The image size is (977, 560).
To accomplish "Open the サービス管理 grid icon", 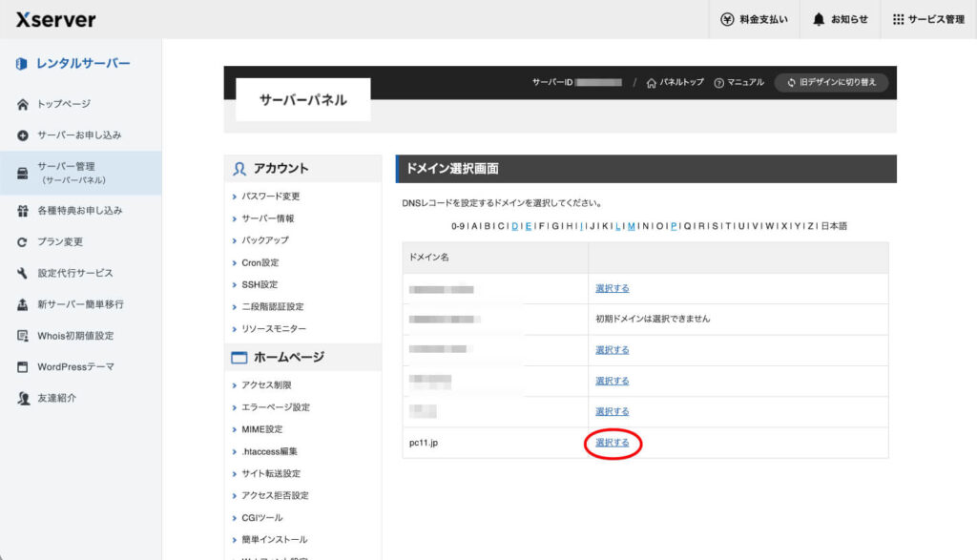I will click(898, 19).
